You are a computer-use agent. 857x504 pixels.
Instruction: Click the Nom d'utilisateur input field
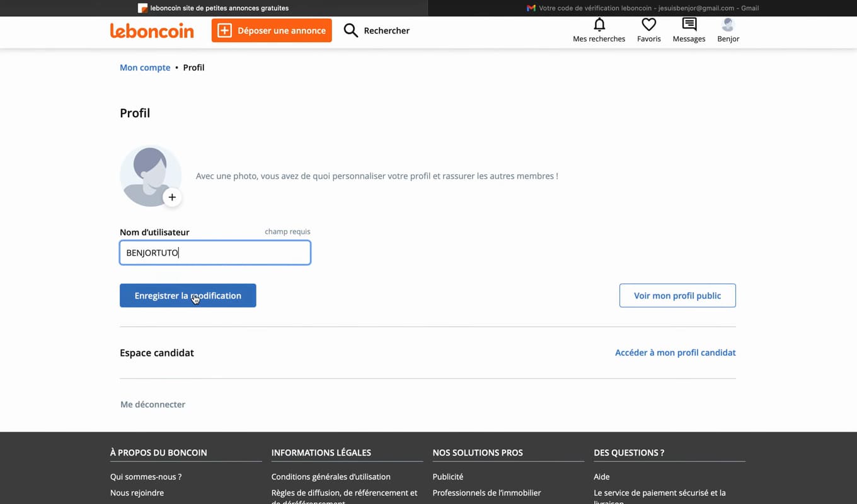click(215, 253)
